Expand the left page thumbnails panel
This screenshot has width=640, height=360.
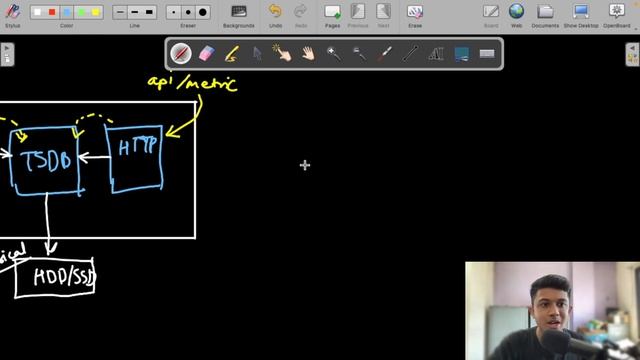[7, 54]
